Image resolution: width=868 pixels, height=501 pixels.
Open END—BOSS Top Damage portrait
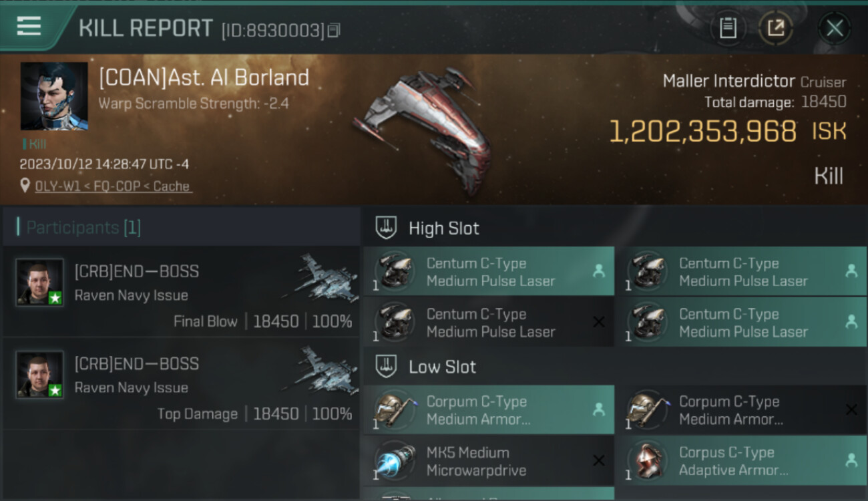coord(40,375)
